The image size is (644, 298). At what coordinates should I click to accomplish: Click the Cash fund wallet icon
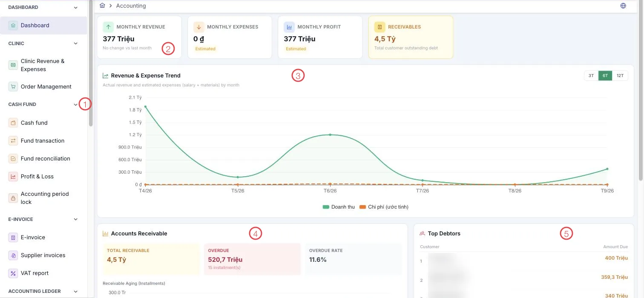pos(13,123)
